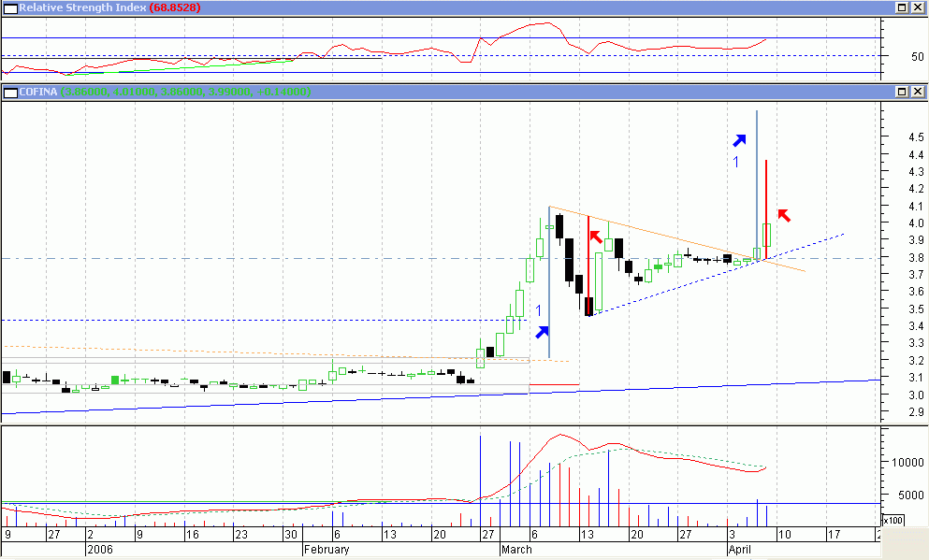The height and width of the screenshot is (560, 929).
Task: Click the February month label
Action: [x=327, y=550]
